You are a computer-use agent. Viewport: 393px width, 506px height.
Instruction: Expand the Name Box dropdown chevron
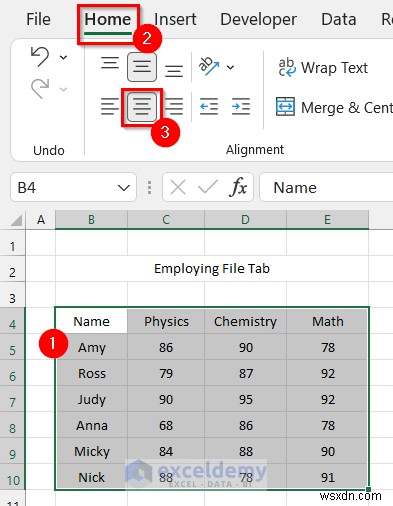click(x=124, y=188)
